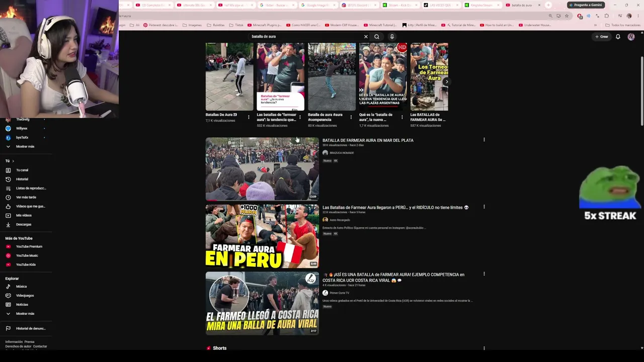Open more options for the Costa Rica video
Viewport: 644px width, 362px height.
pos(484,274)
